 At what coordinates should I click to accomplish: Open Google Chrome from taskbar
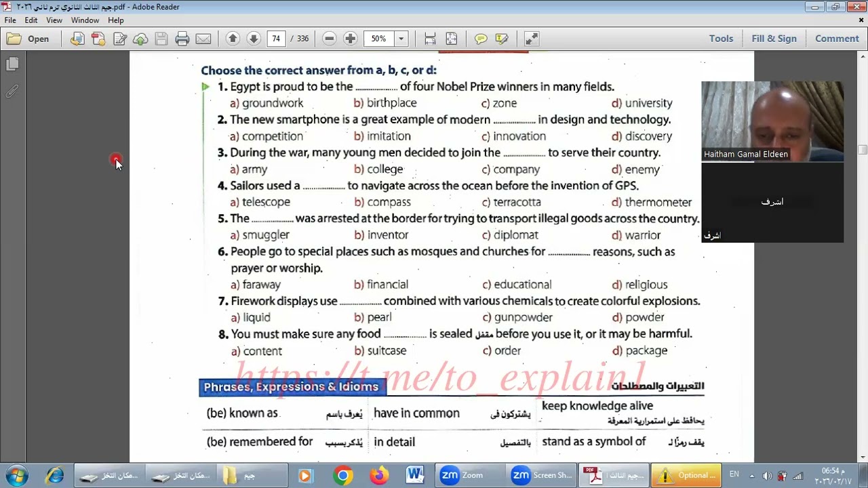342,476
